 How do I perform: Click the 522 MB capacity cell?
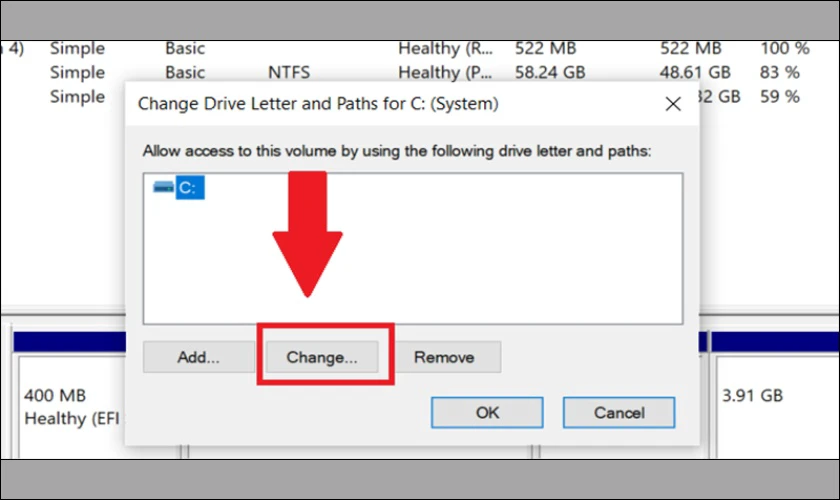tap(545, 48)
